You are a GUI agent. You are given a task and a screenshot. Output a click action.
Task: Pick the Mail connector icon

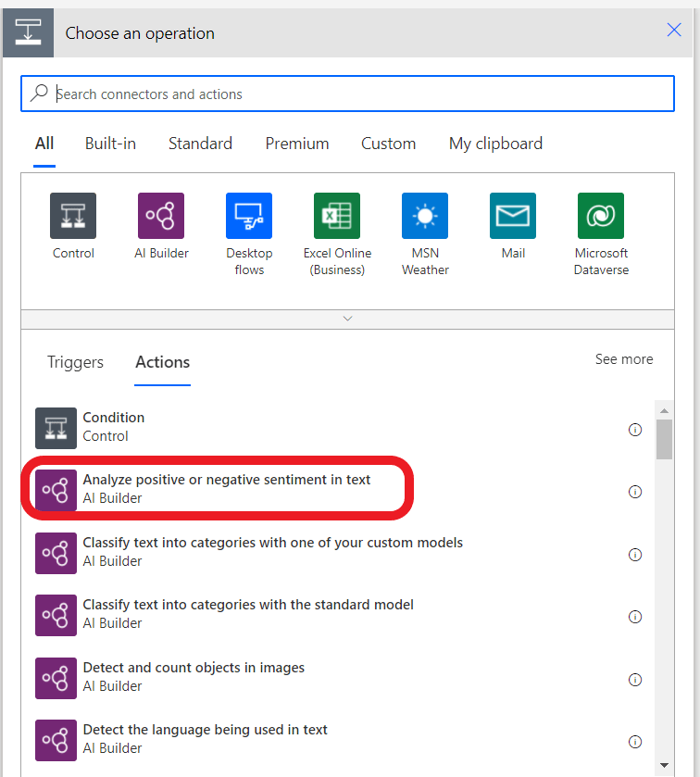(513, 216)
